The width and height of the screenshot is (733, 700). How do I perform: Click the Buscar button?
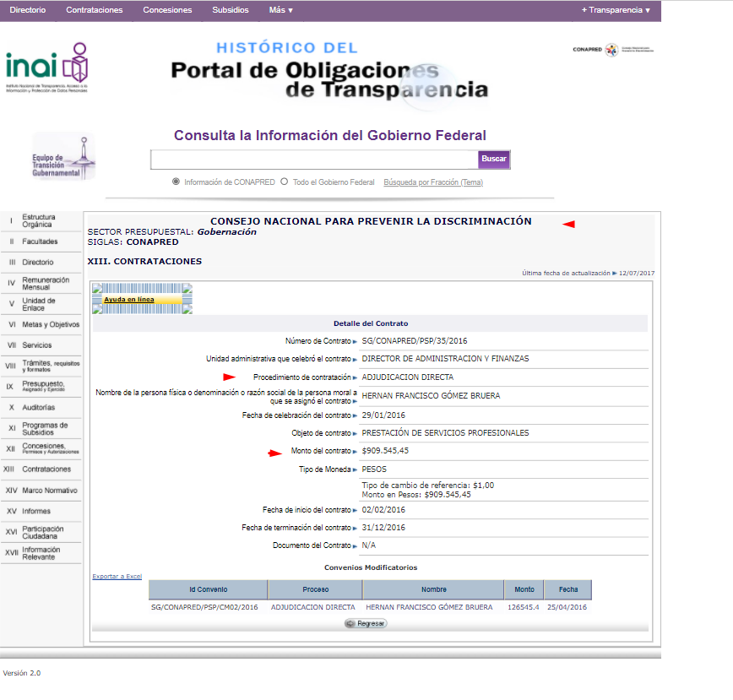tap(494, 159)
